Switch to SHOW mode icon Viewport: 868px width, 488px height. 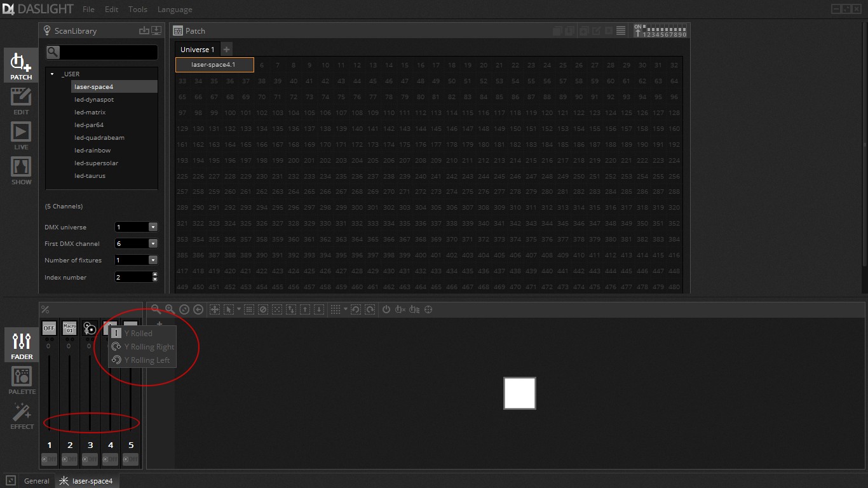tap(21, 170)
